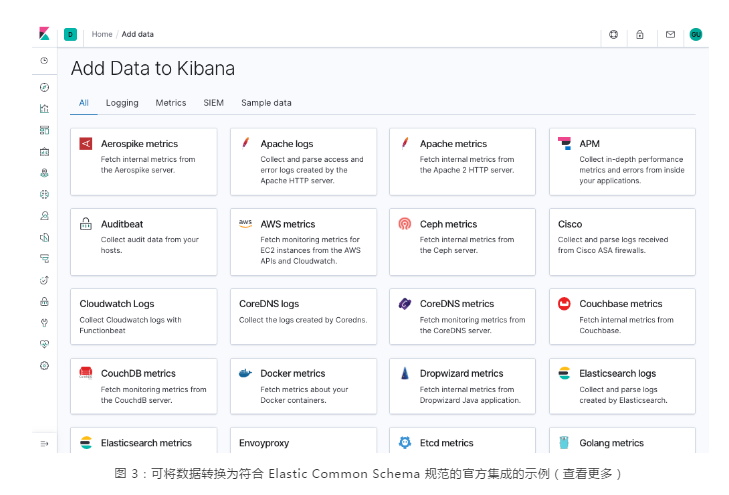Click the Elasticsearch logs logo icon
Viewport: 729px width, 495px height.
564,373
